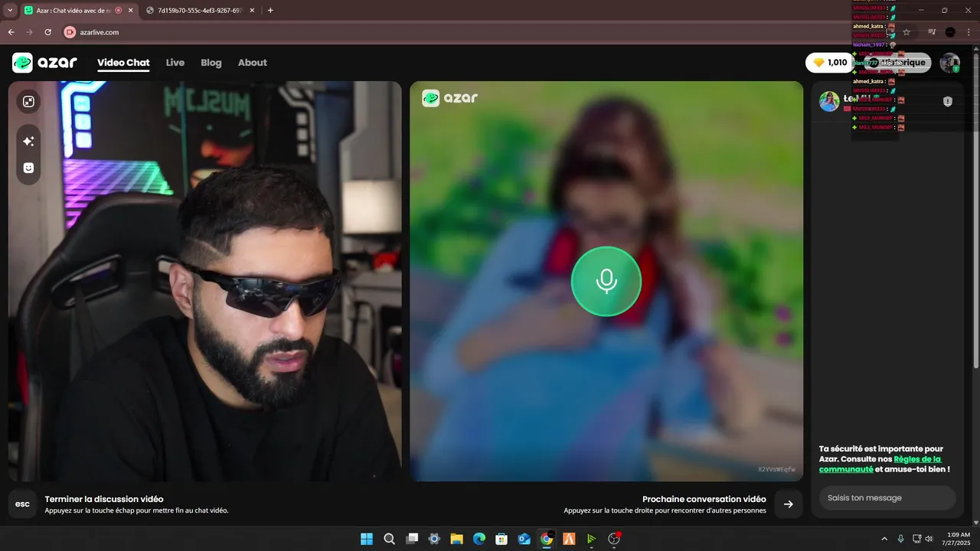This screenshot has width=980, height=551.
Task: Bookmark this page with star icon
Action: pyautogui.click(x=906, y=32)
